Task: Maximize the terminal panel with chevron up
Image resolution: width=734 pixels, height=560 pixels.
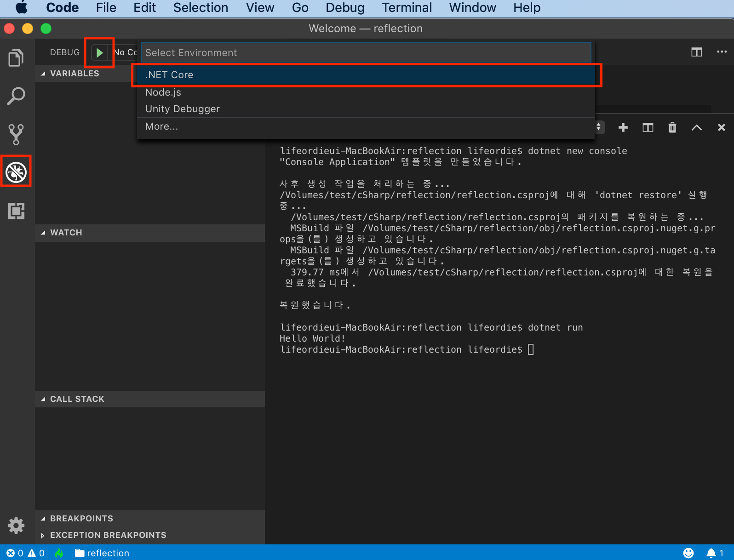Action: 697,127
